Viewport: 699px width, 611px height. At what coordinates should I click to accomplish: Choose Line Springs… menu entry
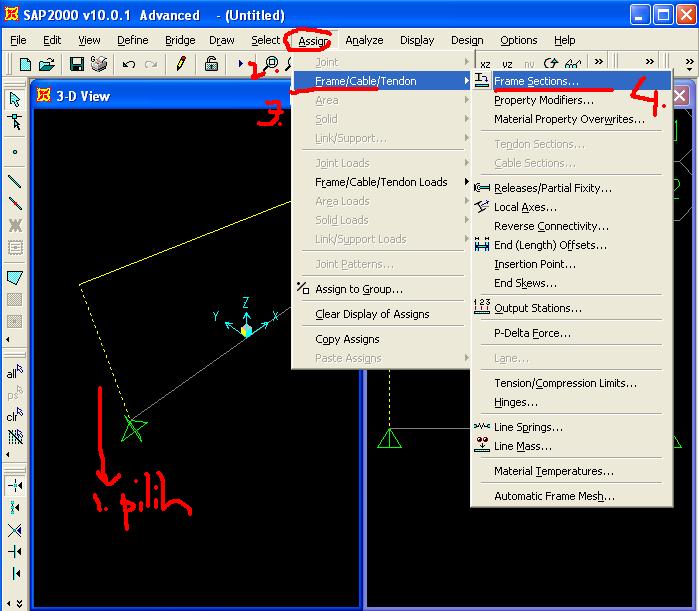pyautogui.click(x=572, y=427)
